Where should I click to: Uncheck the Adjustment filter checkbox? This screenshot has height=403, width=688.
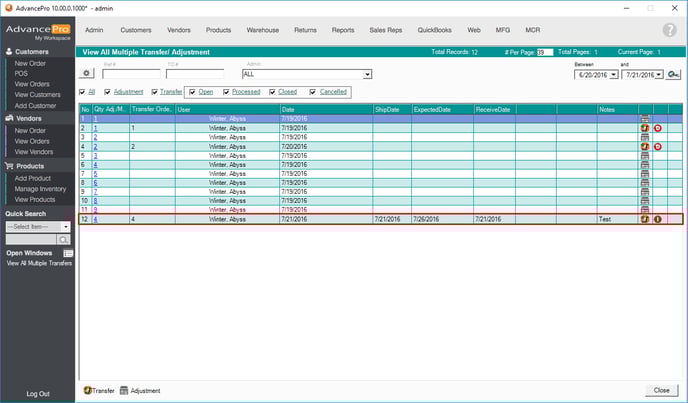pyautogui.click(x=107, y=92)
